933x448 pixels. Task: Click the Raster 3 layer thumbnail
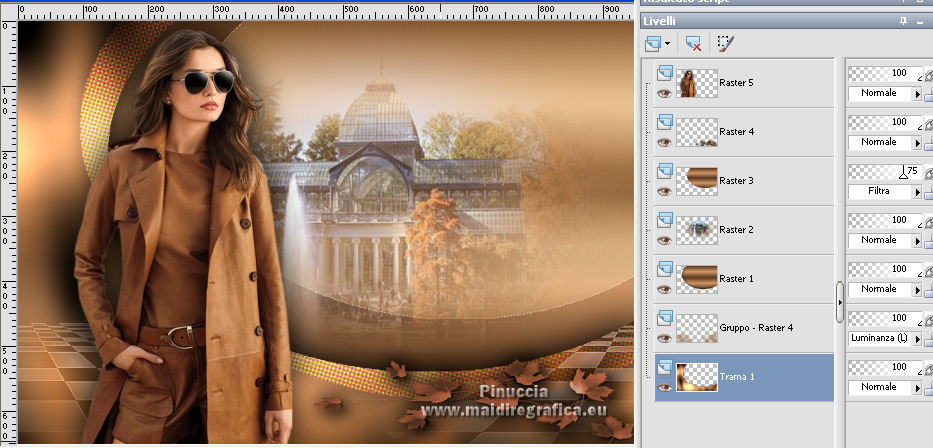pyautogui.click(x=697, y=181)
